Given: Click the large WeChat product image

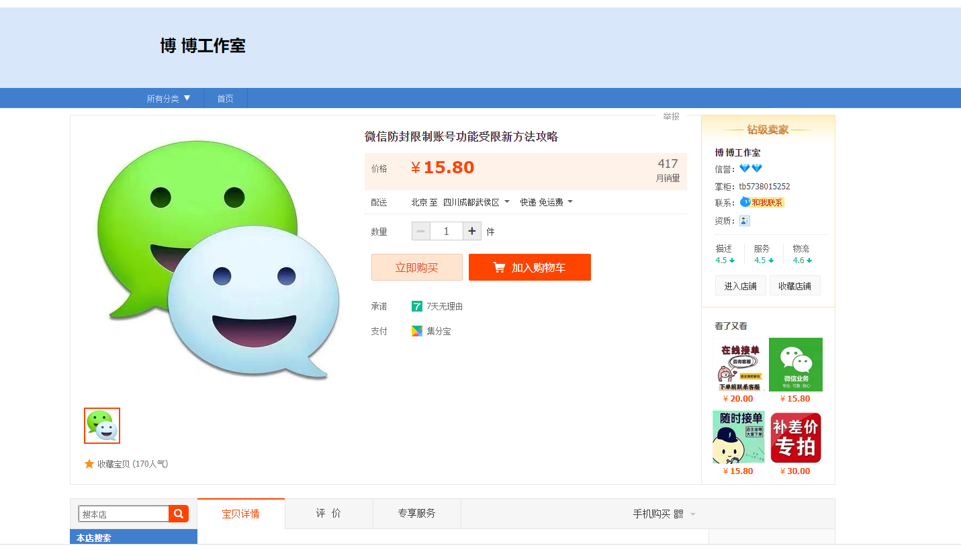Looking at the screenshot, I should 218,260.
